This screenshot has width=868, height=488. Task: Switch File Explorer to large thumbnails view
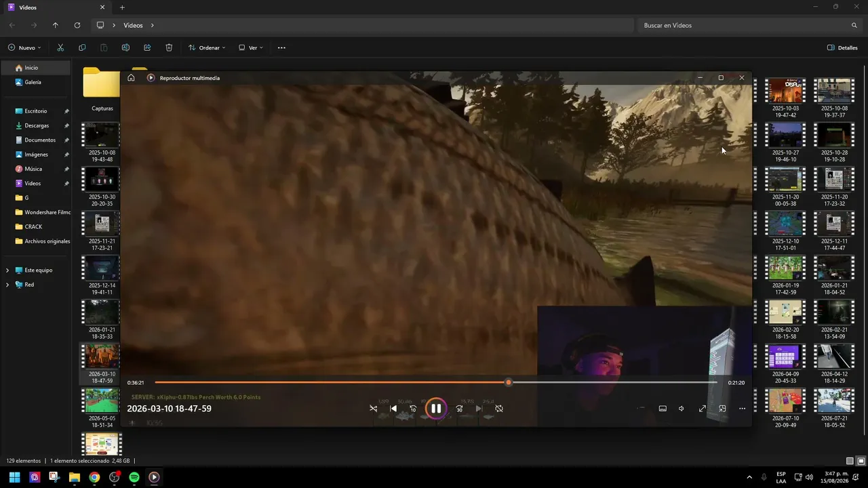pos(861,461)
